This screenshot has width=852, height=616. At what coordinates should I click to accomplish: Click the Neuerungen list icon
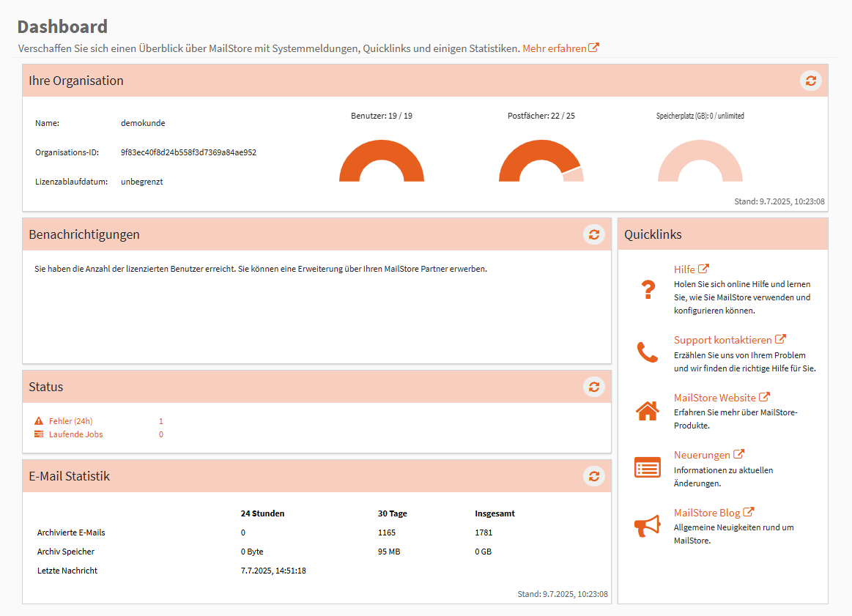click(647, 467)
